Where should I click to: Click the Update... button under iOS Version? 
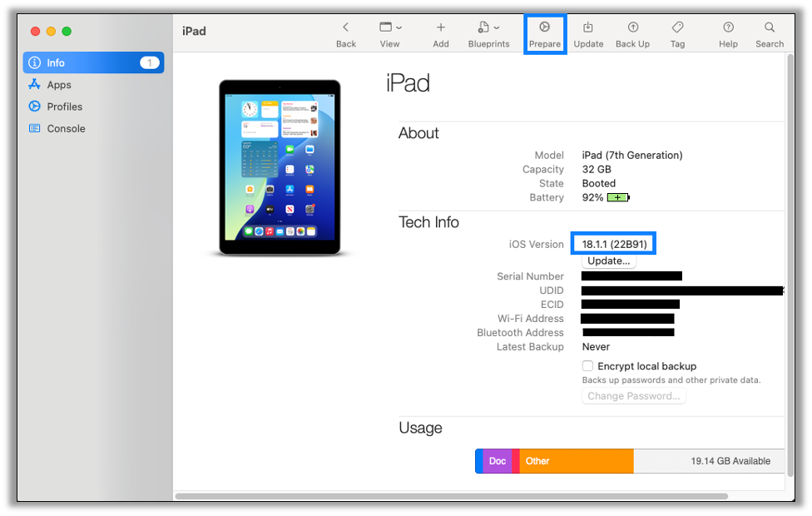pyautogui.click(x=608, y=260)
